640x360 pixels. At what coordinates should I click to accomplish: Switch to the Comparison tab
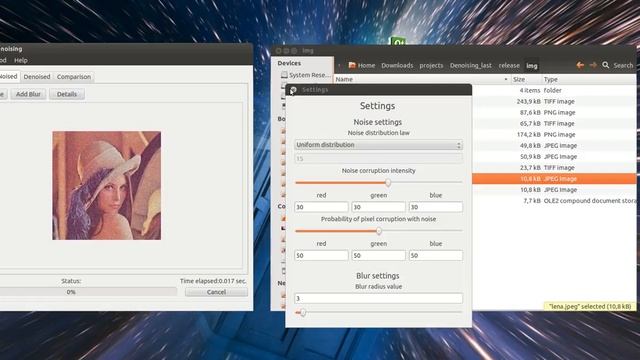pos(74,77)
